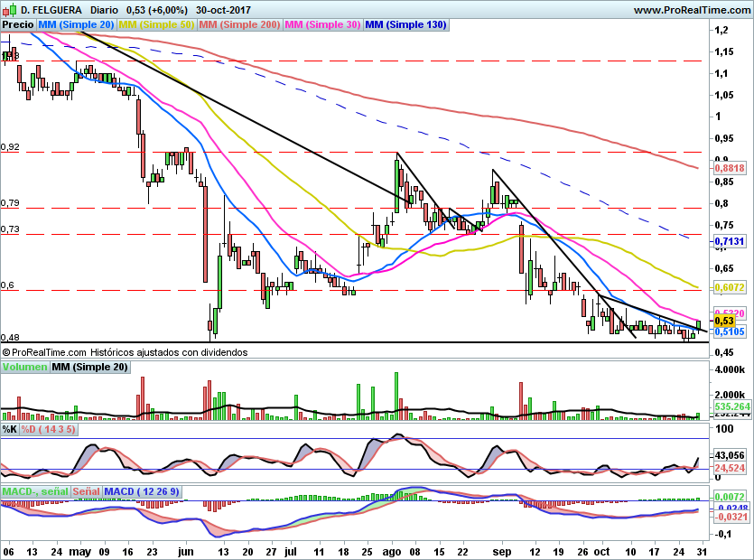Screen dimensions: 754x560
Task: Click the yellow MM (Simple 50) label
Action: coord(157,25)
